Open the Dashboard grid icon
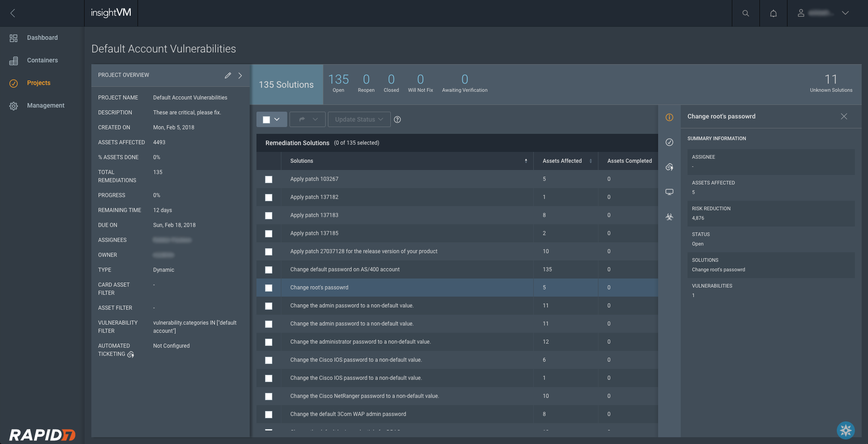 tap(14, 38)
